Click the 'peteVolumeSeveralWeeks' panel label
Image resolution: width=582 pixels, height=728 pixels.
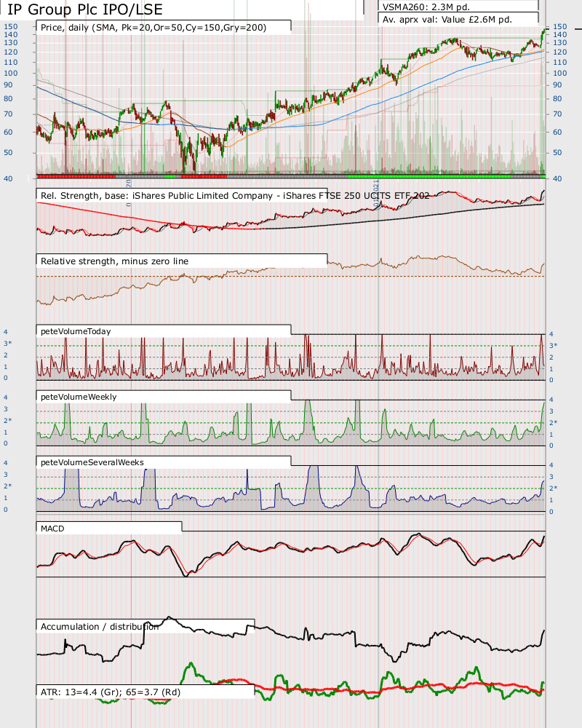click(92, 462)
